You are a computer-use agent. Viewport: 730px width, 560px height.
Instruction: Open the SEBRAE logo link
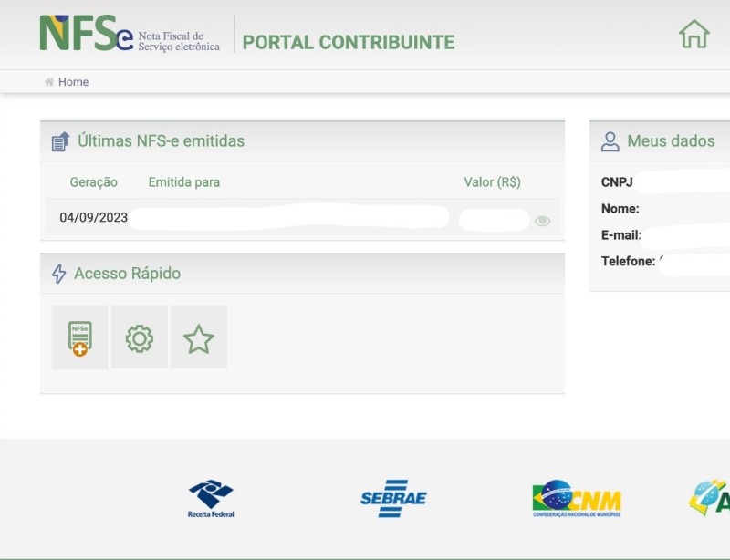[393, 499]
